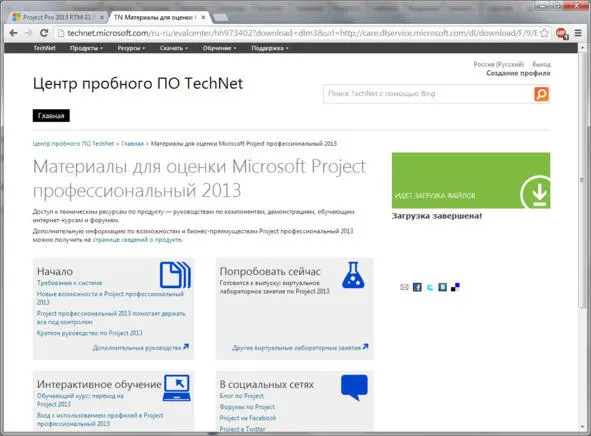Click the Delicious bookmark share icon
The height and width of the screenshot is (436, 591).
coord(455,287)
